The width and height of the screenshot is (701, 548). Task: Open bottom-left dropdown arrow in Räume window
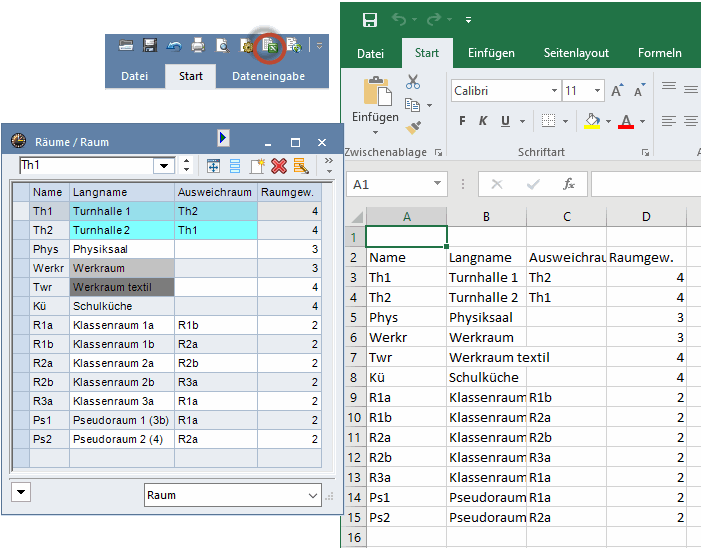point(21,492)
